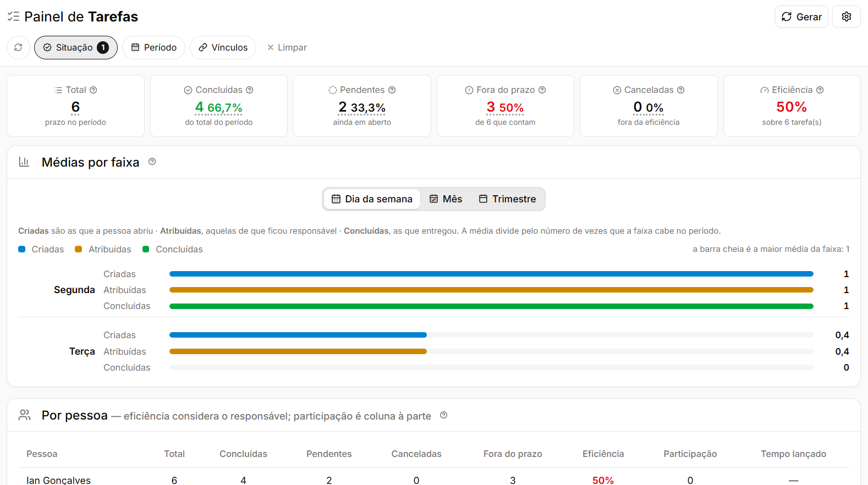The image size is (868, 485).
Task: Click the Gerar button
Action: tap(801, 16)
